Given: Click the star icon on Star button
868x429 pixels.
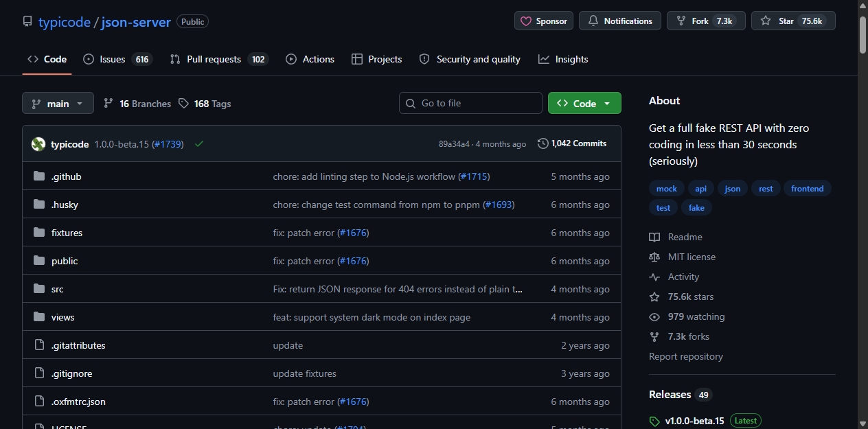Looking at the screenshot, I should pos(766,21).
